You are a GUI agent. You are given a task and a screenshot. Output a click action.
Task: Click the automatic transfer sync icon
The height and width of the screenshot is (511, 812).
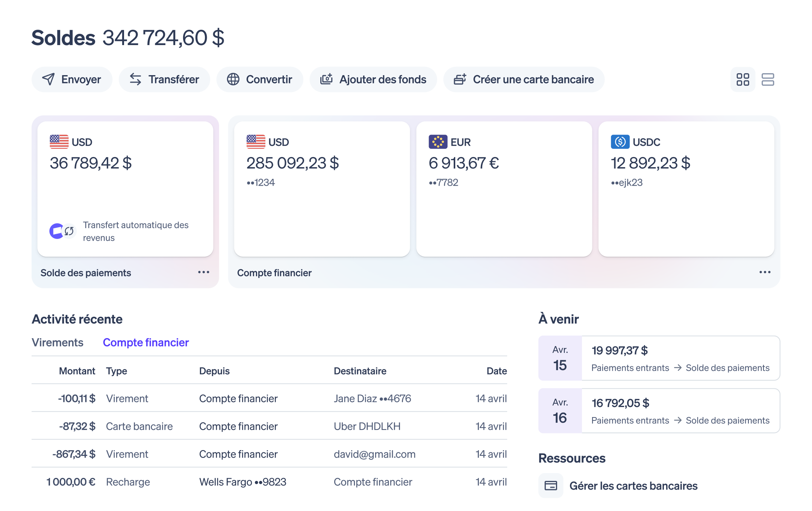point(69,231)
